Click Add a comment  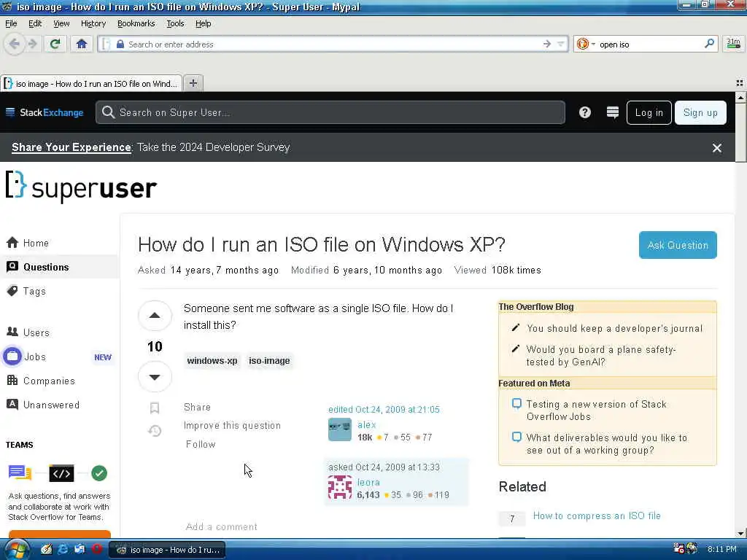tap(222, 526)
